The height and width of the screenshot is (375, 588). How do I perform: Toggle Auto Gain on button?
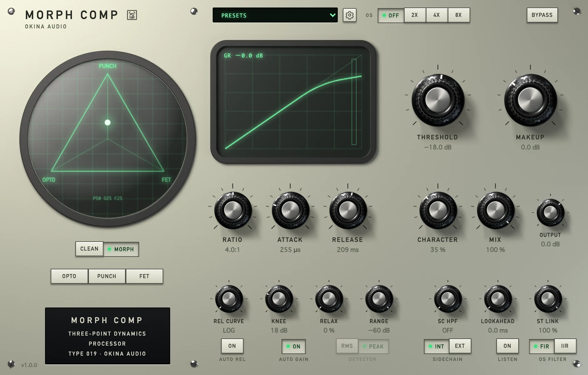pyautogui.click(x=294, y=347)
